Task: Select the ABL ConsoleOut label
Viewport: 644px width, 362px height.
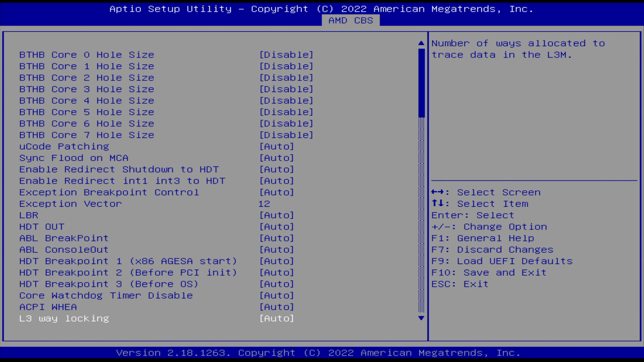Action: (64, 250)
